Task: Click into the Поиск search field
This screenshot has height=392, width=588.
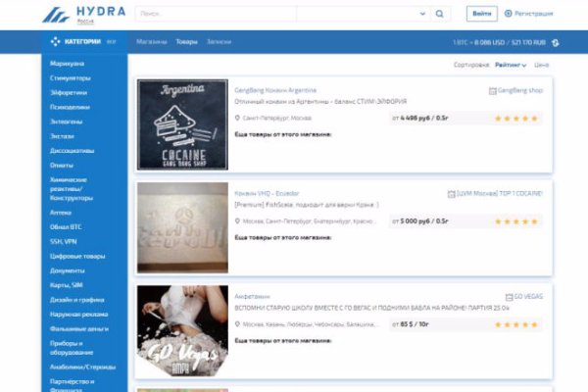Action: tap(274, 14)
